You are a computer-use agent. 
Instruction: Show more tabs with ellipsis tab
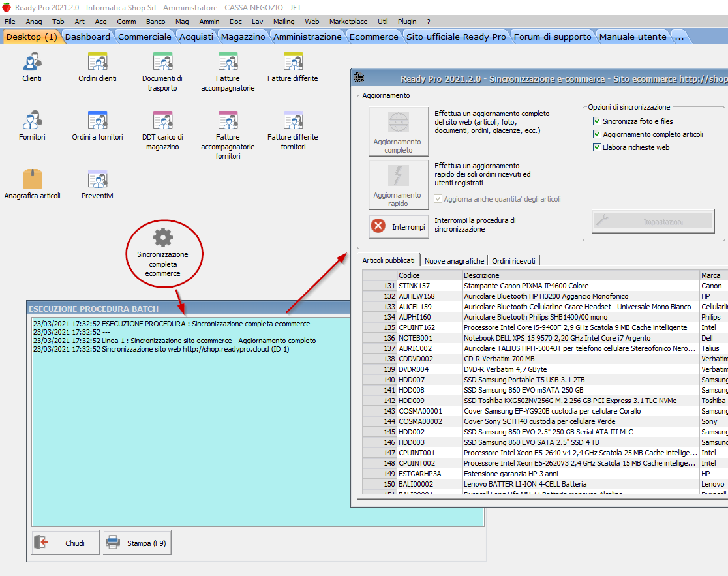(x=680, y=37)
